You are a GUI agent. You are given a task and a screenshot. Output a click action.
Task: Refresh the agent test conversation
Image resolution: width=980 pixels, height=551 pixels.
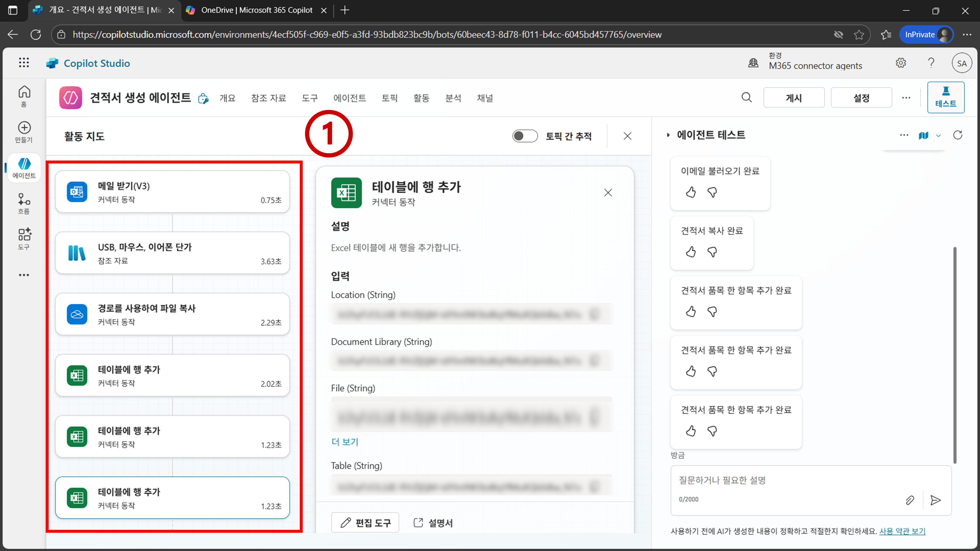pos(957,135)
